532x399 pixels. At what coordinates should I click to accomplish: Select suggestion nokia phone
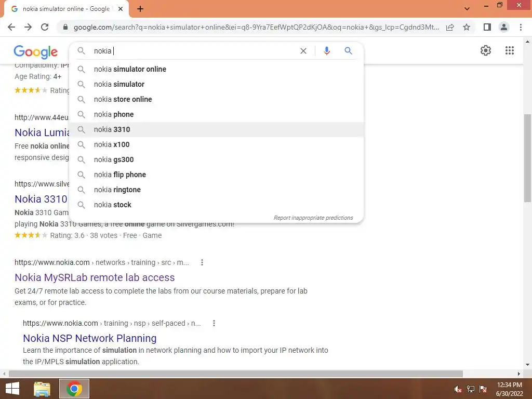[217, 114]
